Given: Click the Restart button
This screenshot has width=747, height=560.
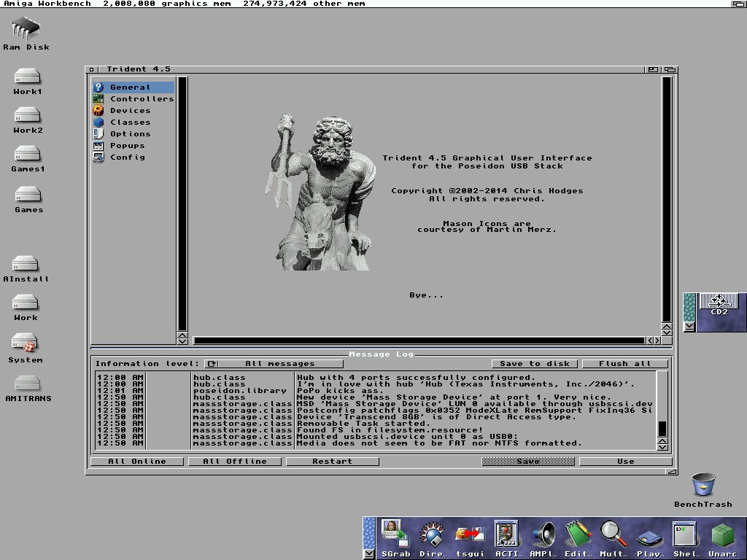Looking at the screenshot, I should [333, 462].
